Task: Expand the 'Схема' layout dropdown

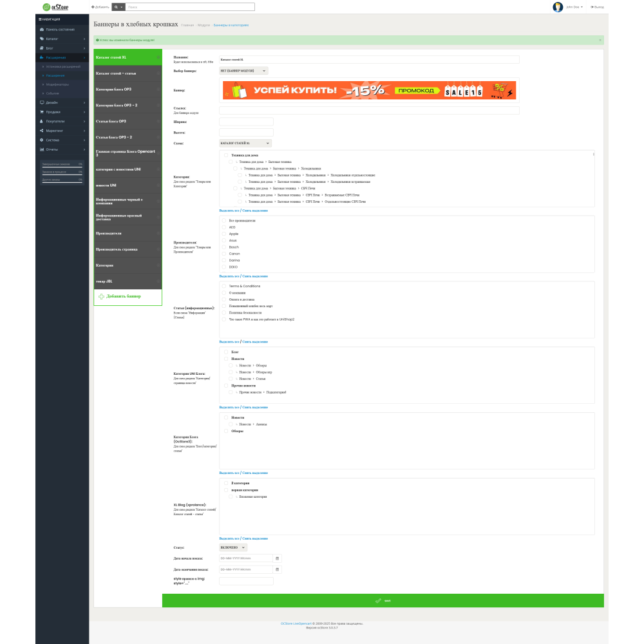Action: click(x=245, y=143)
